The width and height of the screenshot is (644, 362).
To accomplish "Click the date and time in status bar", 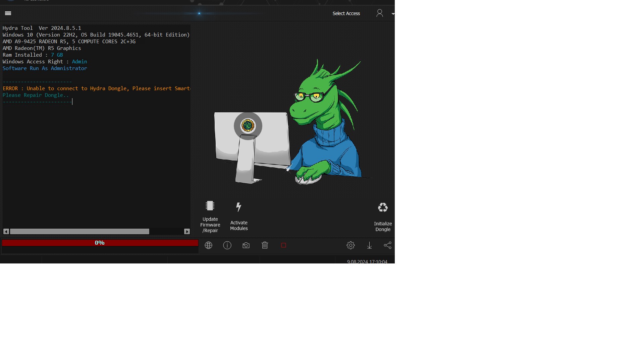I will point(367,261).
